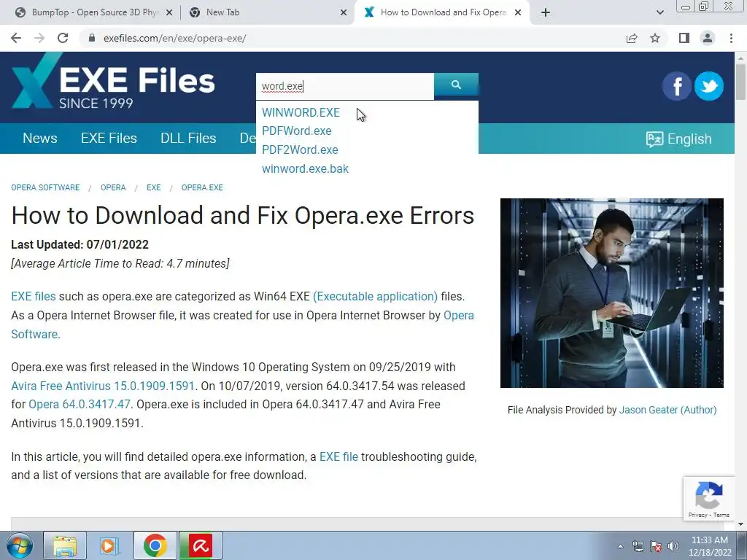The width and height of the screenshot is (747, 560).
Task: Share this page via share icon
Action: pyautogui.click(x=632, y=38)
